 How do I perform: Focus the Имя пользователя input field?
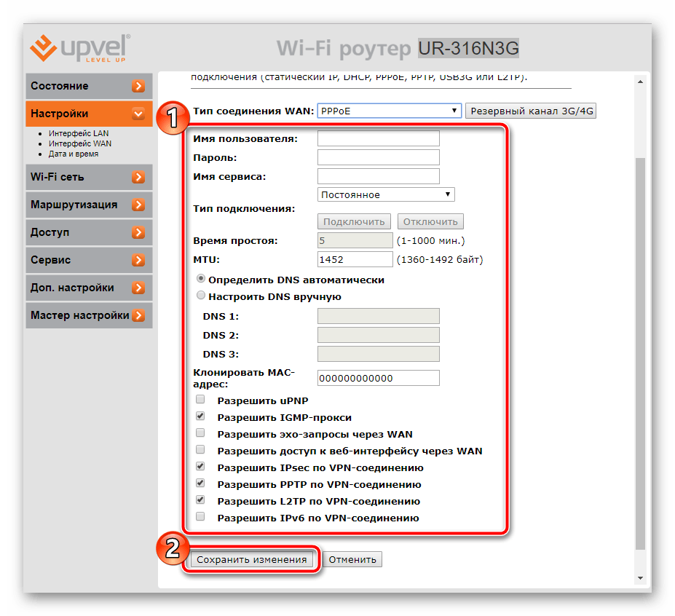click(379, 138)
